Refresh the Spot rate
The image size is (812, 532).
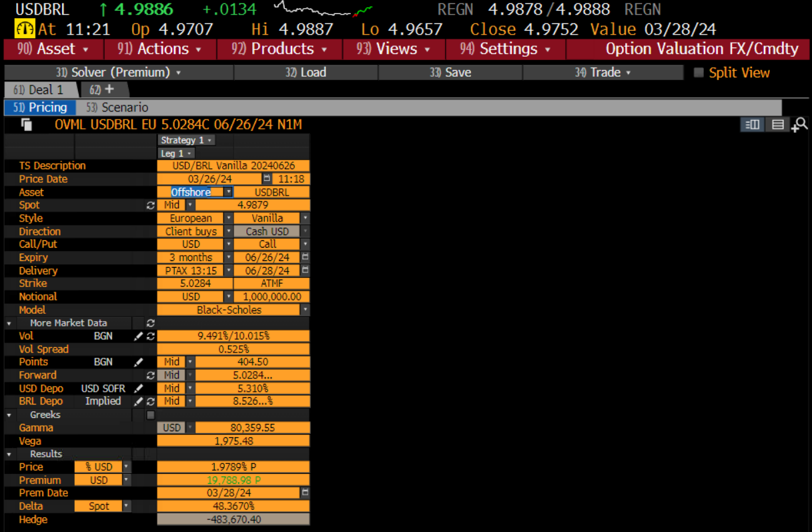[150, 206]
